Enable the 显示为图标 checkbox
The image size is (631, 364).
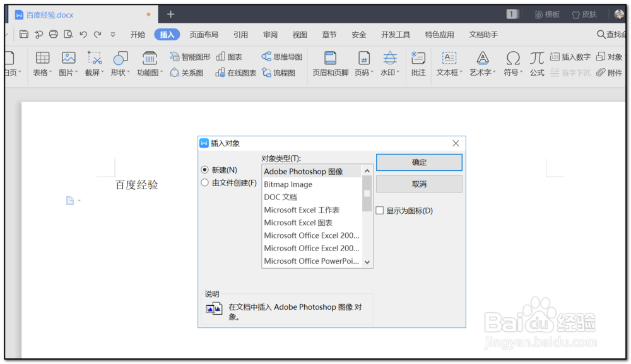coord(380,211)
